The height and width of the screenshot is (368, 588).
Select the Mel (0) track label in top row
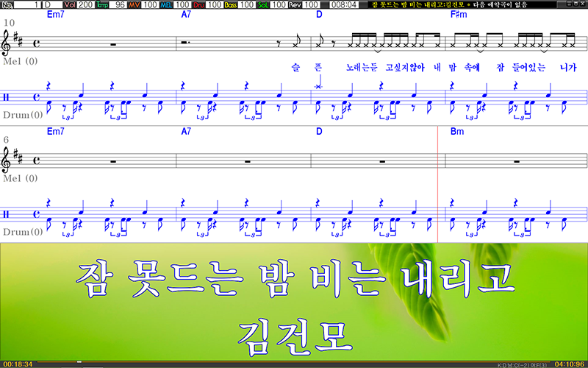click(21, 62)
